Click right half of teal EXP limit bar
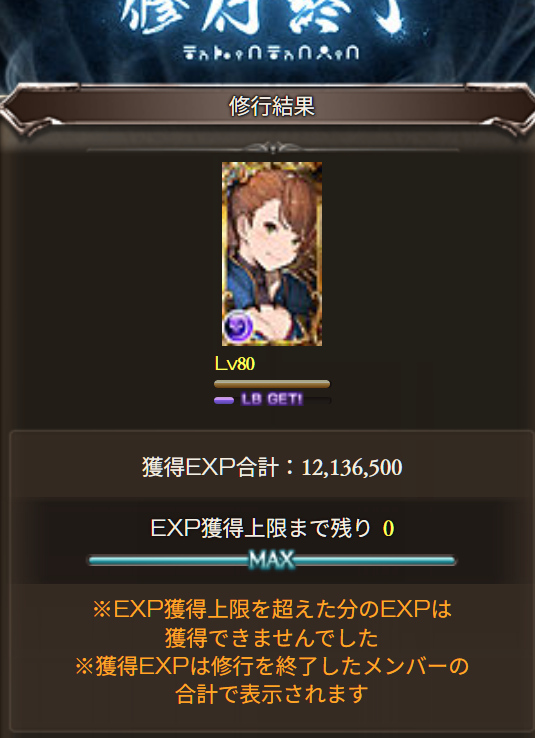The width and height of the screenshot is (535, 738). point(375,561)
